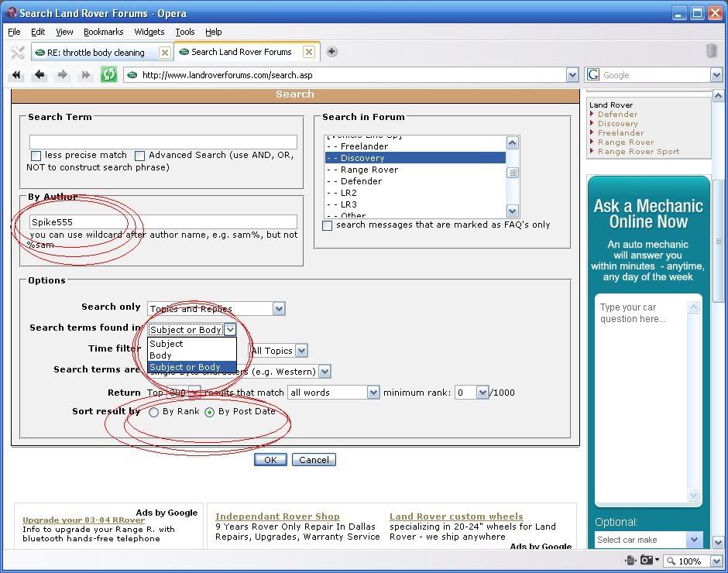This screenshot has width=728, height=573.
Task: Enable the less precise match checkbox
Action: coord(36,156)
